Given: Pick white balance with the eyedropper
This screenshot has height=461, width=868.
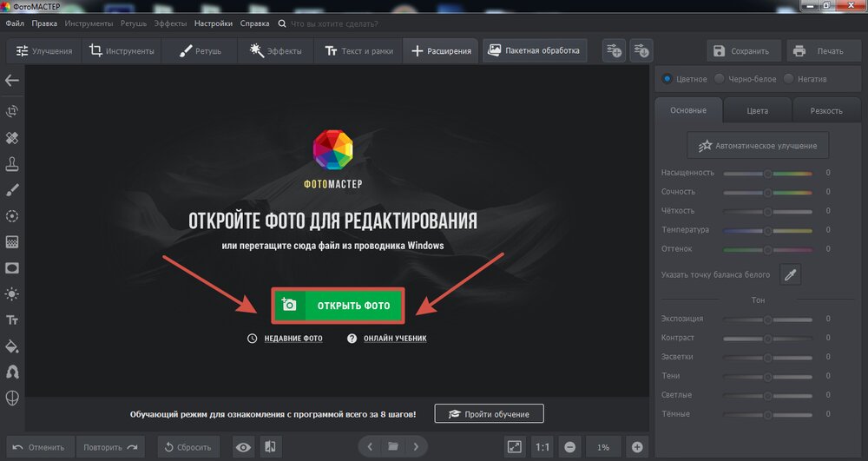Looking at the screenshot, I should [x=790, y=274].
